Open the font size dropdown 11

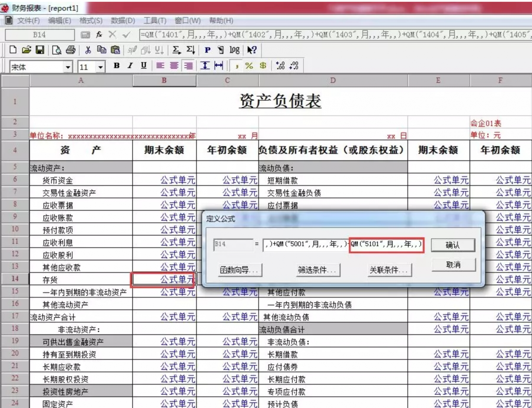100,67
